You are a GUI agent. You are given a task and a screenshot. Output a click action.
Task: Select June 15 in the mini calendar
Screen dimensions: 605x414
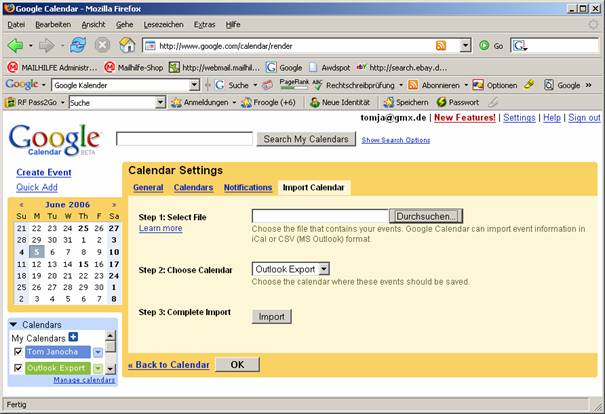(83, 264)
